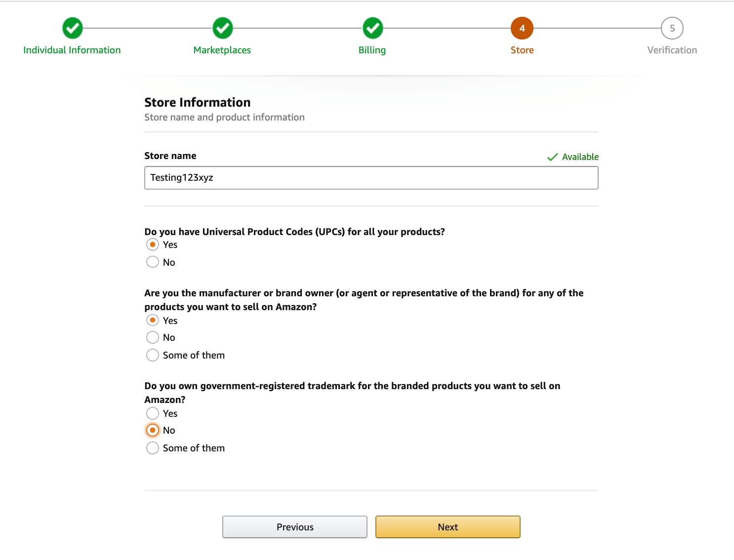Click the step 5 Verification circle
734x560 pixels.
(672, 28)
